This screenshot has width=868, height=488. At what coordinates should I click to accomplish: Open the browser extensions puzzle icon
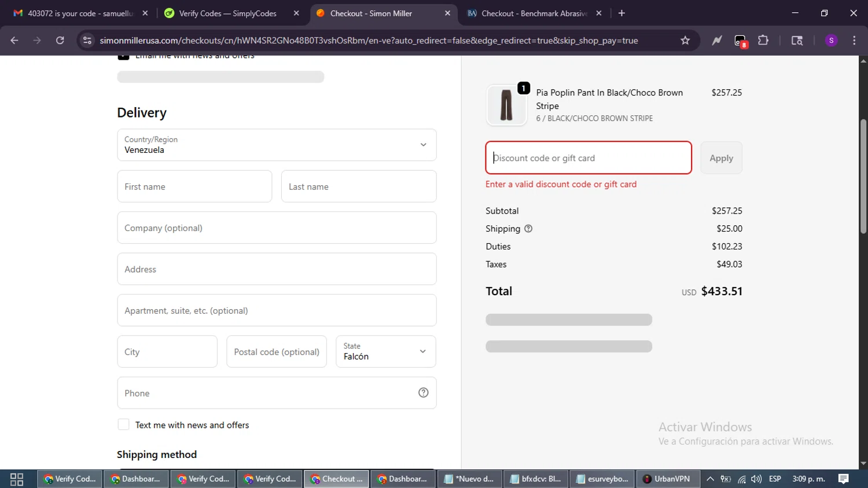763,41
